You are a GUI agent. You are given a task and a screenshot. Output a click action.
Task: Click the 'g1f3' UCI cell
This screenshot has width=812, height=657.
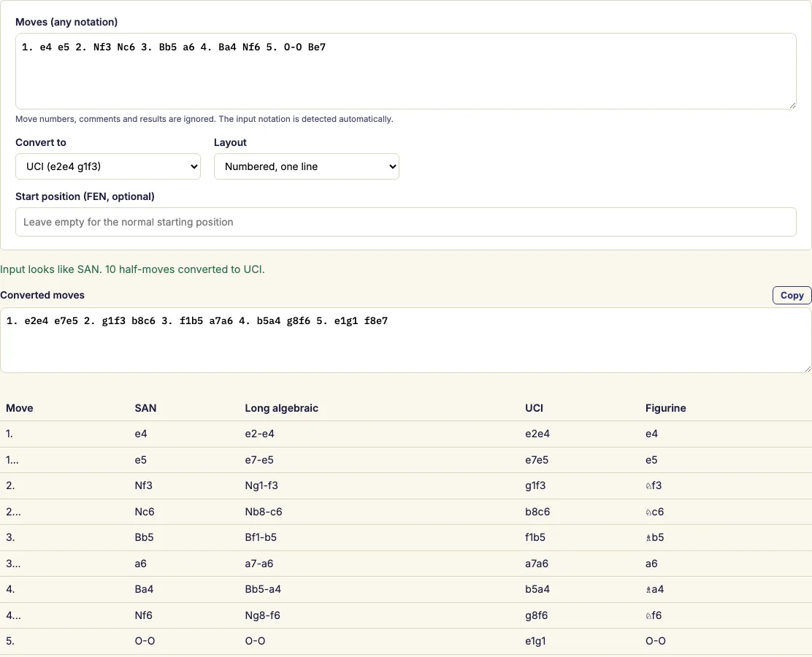535,485
